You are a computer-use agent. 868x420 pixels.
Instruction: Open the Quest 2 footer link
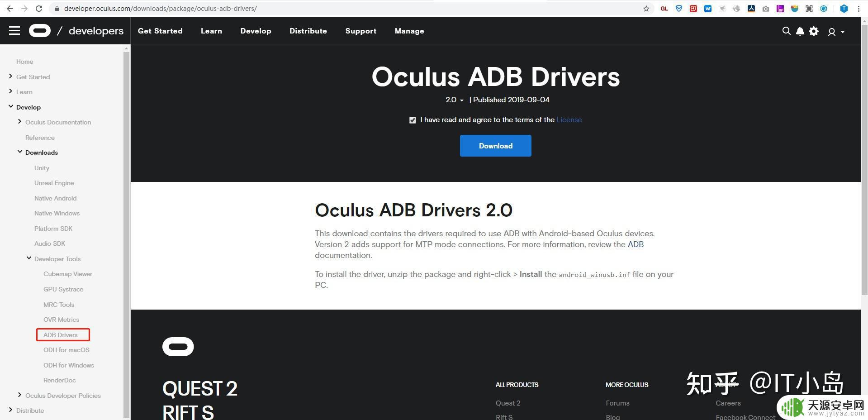pyautogui.click(x=508, y=403)
